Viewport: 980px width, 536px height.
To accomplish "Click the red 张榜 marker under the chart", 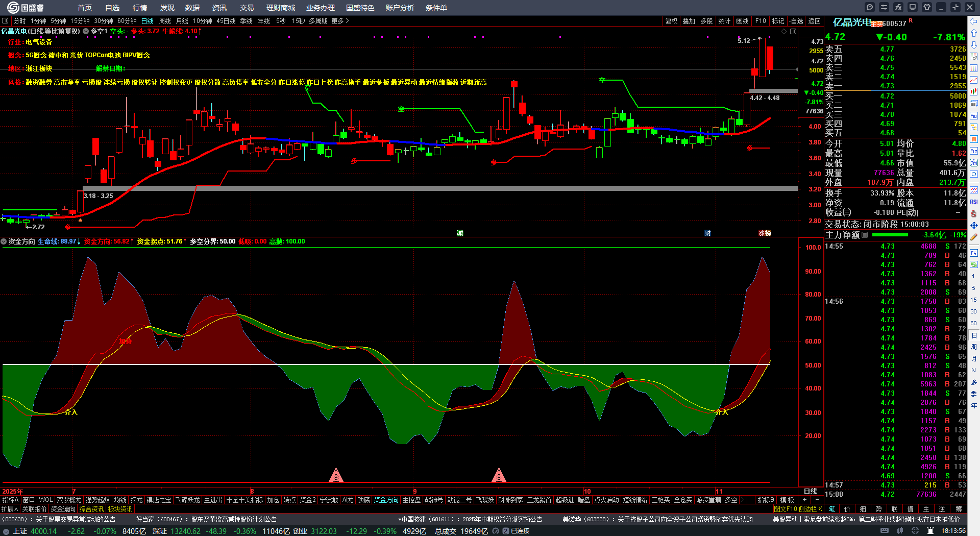I will [x=765, y=233].
